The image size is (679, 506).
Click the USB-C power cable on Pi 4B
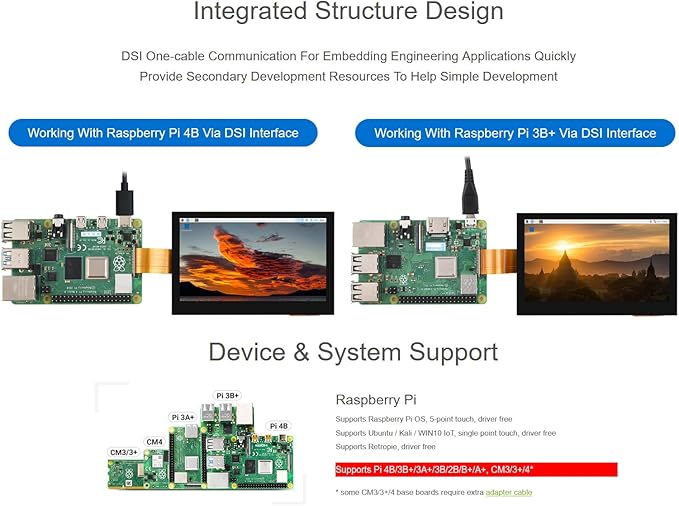pos(124,194)
